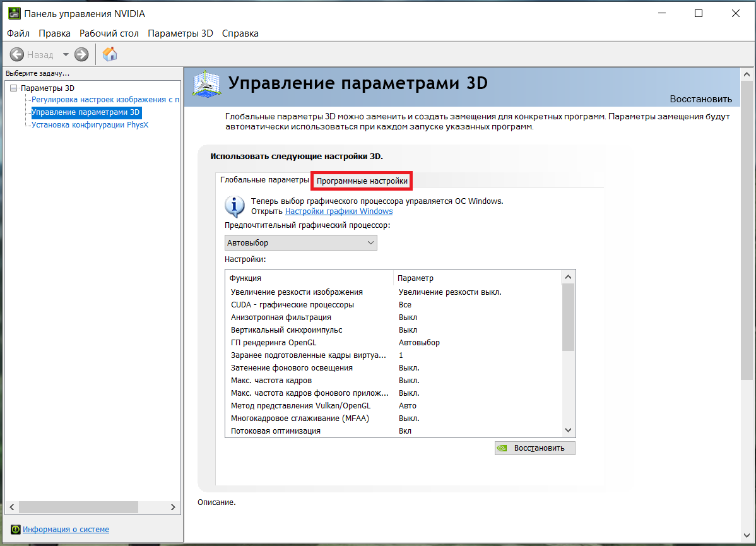Viewport: 756px width, 546px height.
Task: Select Увеличение резкости изображения row
Action: point(393,292)
